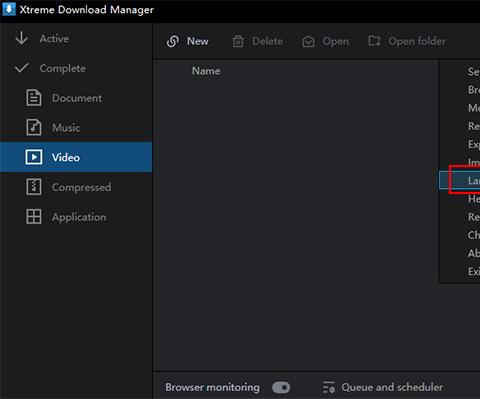
Task: Click the Queue and scheduler icon
Action: (329, 387)
